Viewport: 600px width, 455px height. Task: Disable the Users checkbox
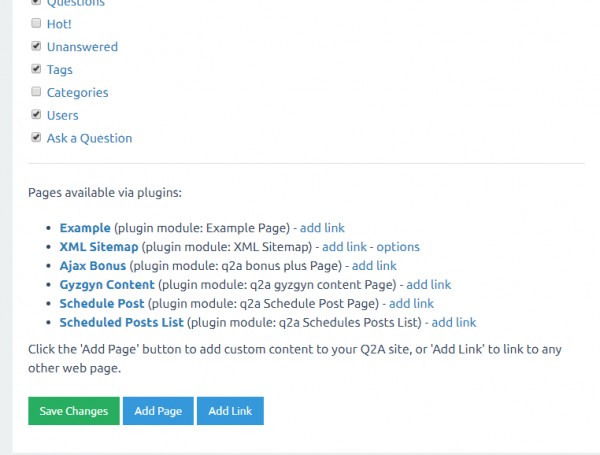37,115
